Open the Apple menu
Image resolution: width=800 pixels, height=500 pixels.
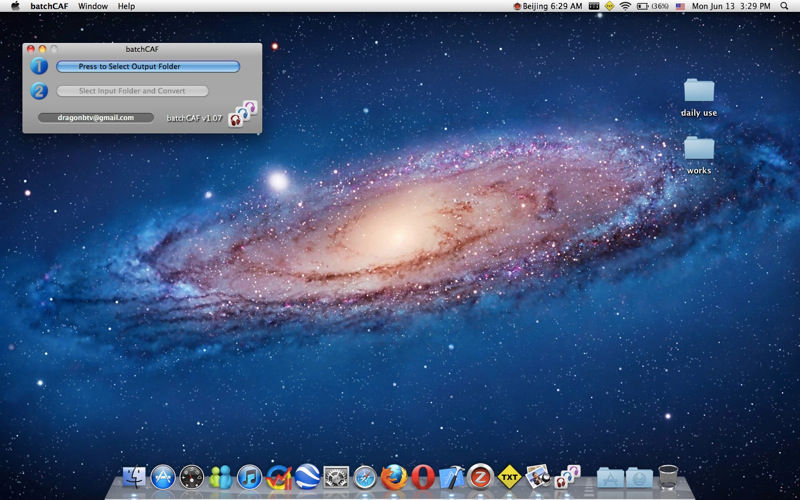tap(15, 6)
